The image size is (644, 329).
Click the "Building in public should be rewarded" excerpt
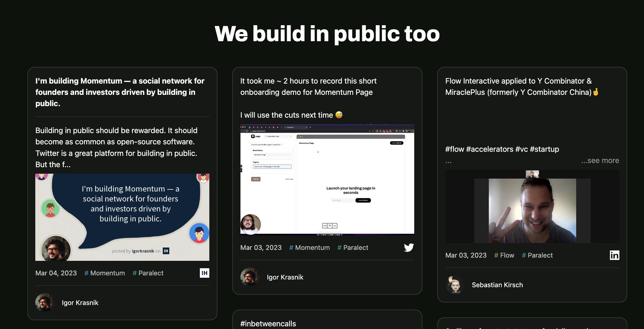point(117,147)
